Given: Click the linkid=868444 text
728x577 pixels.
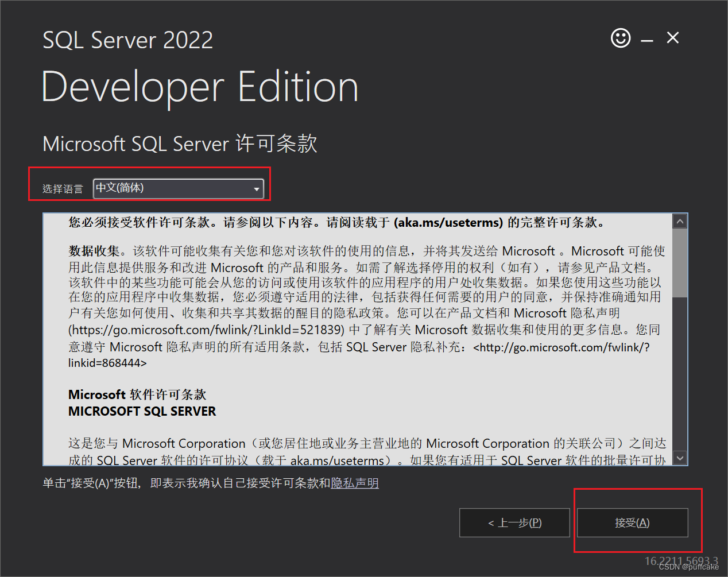Looking at the screenshot, I should click(x=104, y=363).
